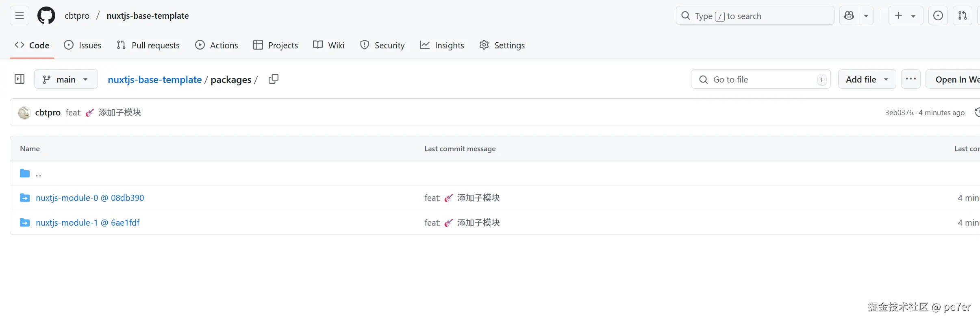Toggle the file tree side panel
This screenshot has height=322, width=980.
coord(20,79)
